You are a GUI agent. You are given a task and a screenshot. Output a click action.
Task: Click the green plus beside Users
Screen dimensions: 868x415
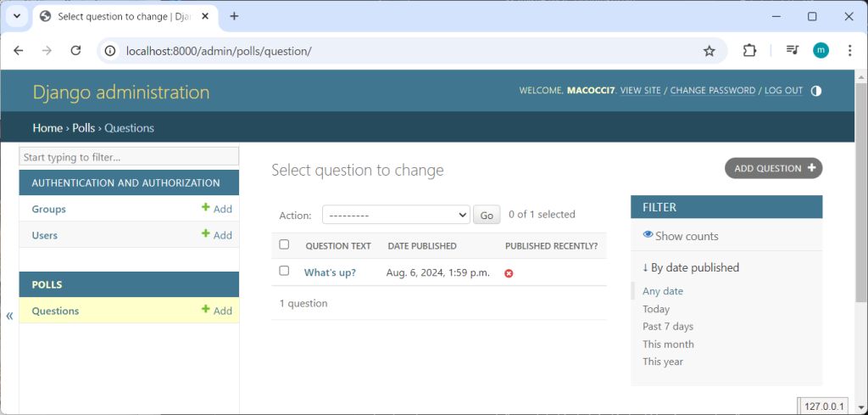point(206,235)
